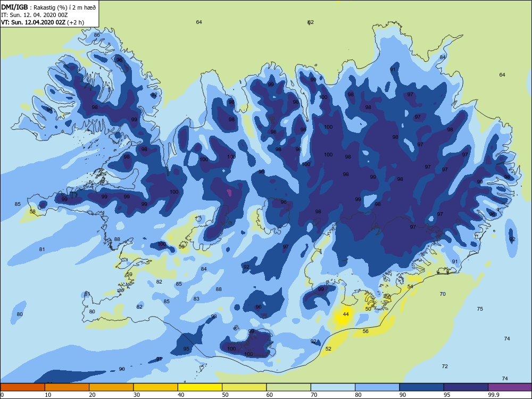
Task: Pick the pale blue 70–80 legend band
Action: pos(333,387)
